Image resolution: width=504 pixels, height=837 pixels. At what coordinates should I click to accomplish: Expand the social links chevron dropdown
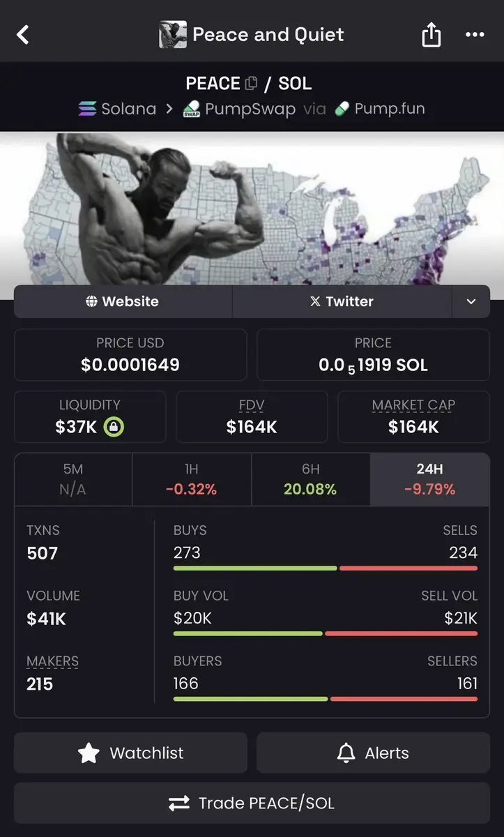[x=471, y=301]
